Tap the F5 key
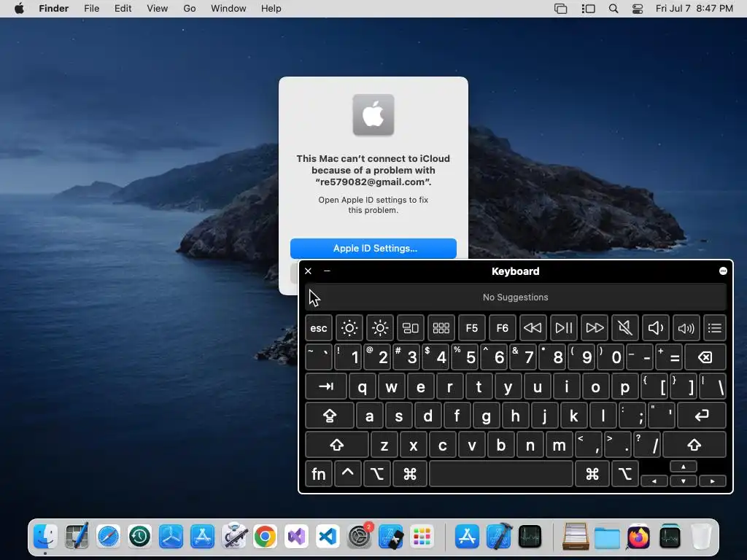The height and width of the screenshot is (560, 747). (x=472, y=328)
